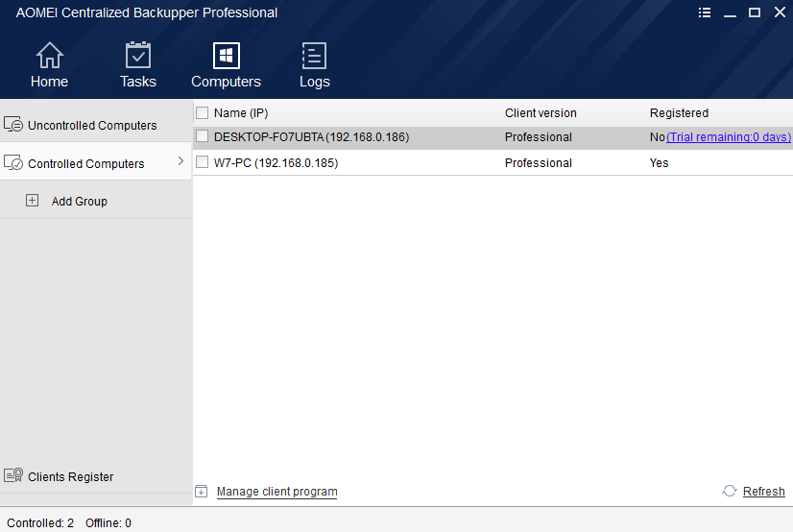The image size is (793, 532).
Task: Select Controlled Computers in sidebar
Action: pyautogui.click(x=96, y=161)
